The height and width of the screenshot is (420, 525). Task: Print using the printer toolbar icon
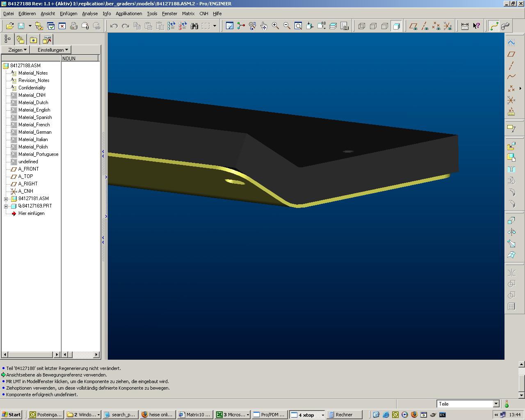[74, 26]
